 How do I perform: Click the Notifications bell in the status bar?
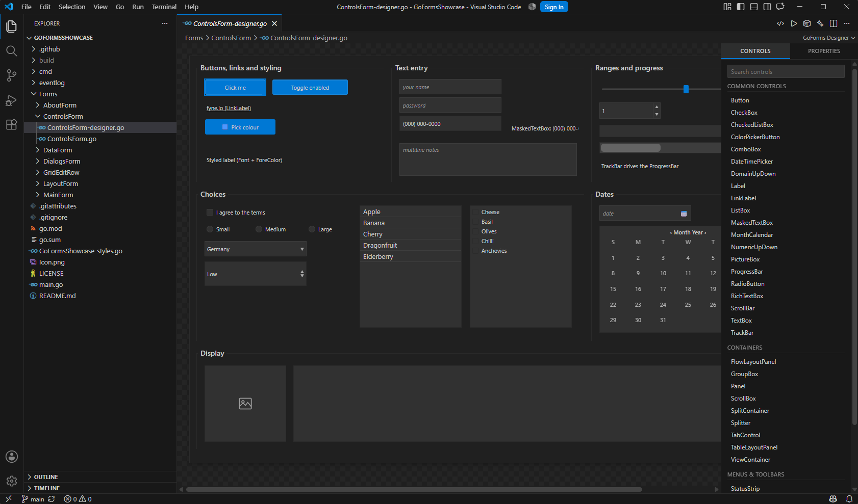(x=849, y=499)
